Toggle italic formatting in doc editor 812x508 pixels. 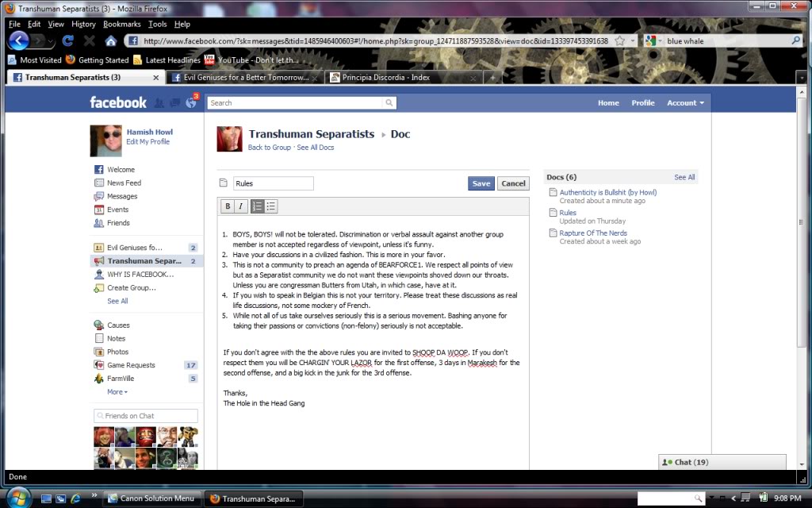pyautogui.click(x=240, y=206)
